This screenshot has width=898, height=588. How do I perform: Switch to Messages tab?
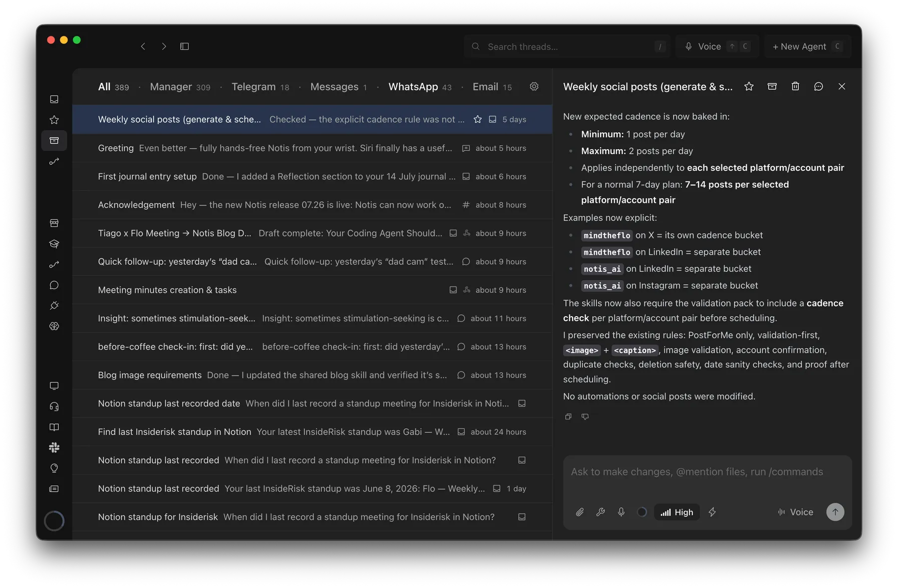click(339, 87)
